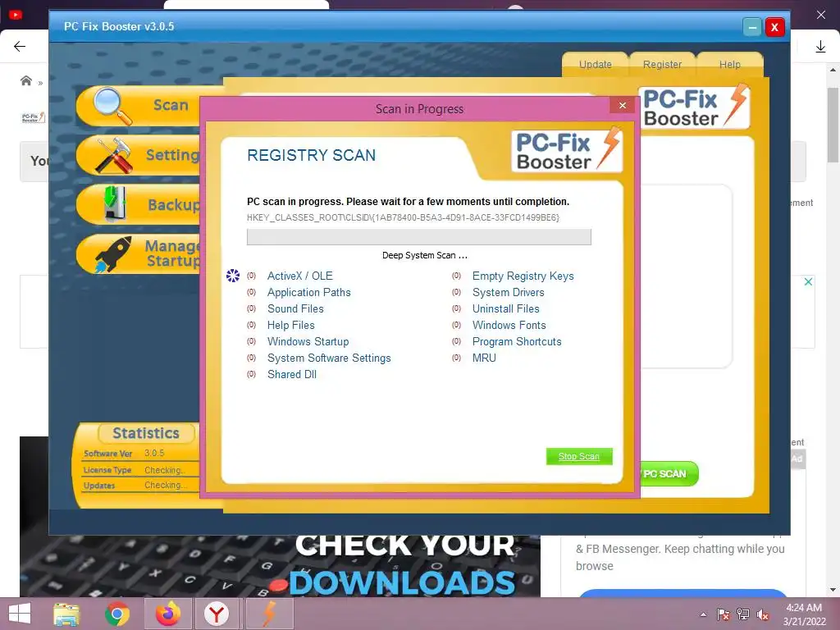Click the browser page vertical scrollbar
Viewport: 840px width, 630px height.
833,125
